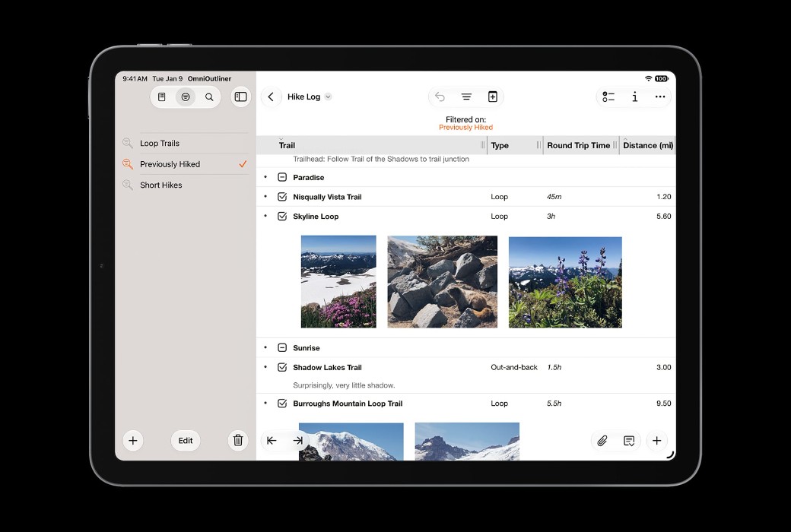Click Out-and-back type cell
This screenshot has width=791, height=532.
pos(514,368)
